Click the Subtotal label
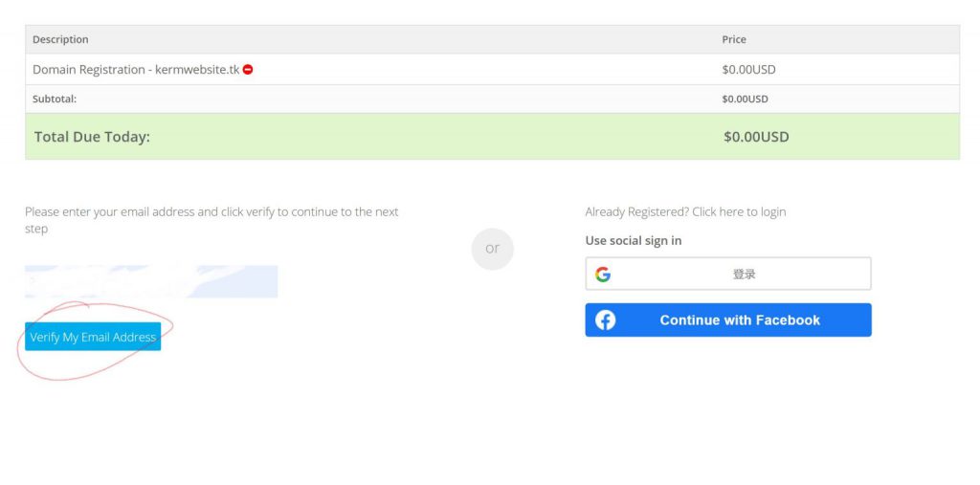980x485 pixels. (55, 99)
